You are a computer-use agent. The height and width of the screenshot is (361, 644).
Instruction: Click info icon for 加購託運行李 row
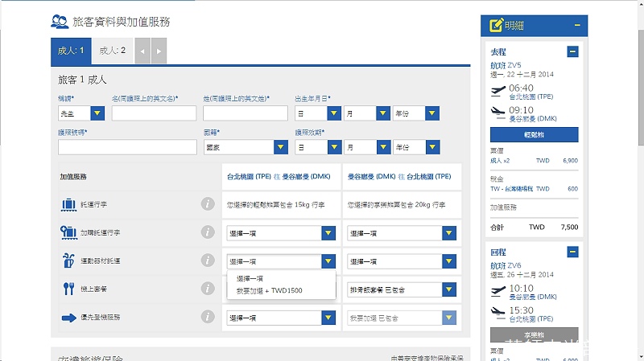pos(208,232)
